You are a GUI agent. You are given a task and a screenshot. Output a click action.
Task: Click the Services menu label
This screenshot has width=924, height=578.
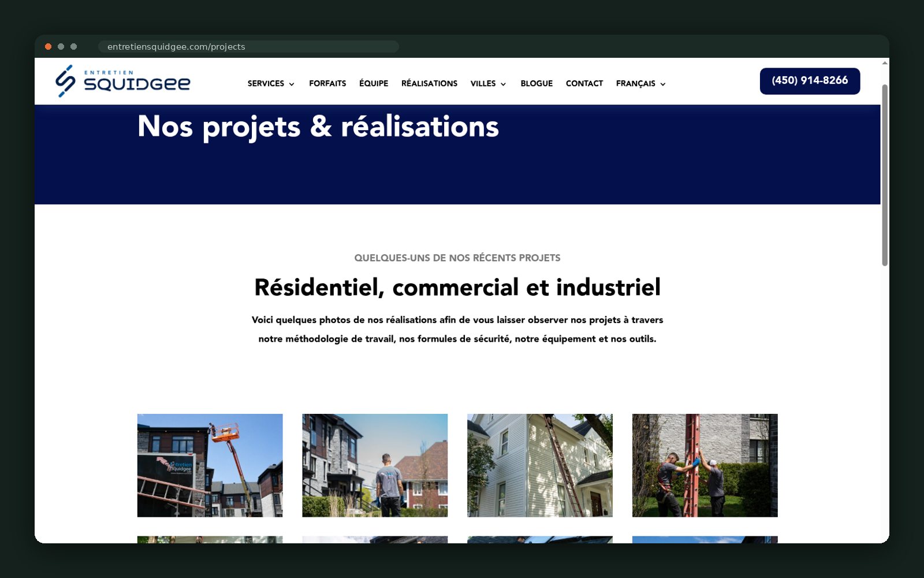point(266,83)
